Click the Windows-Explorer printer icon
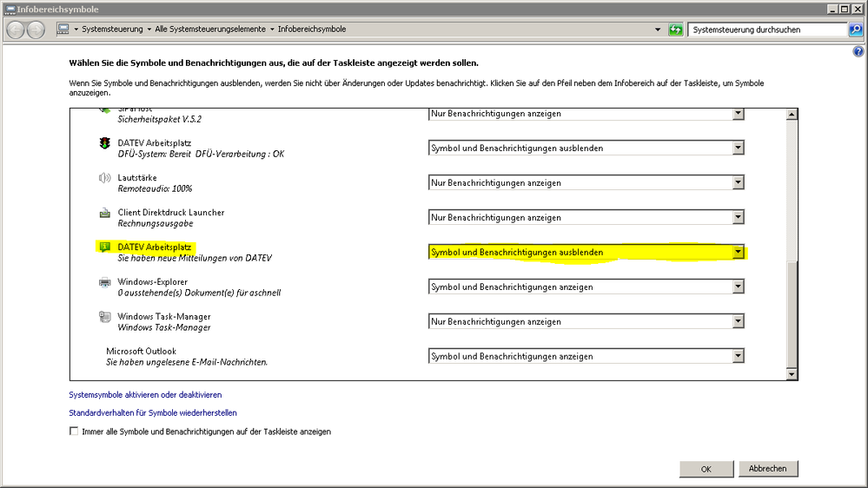This screenshot has width=868, height=488. pos(104,282)
